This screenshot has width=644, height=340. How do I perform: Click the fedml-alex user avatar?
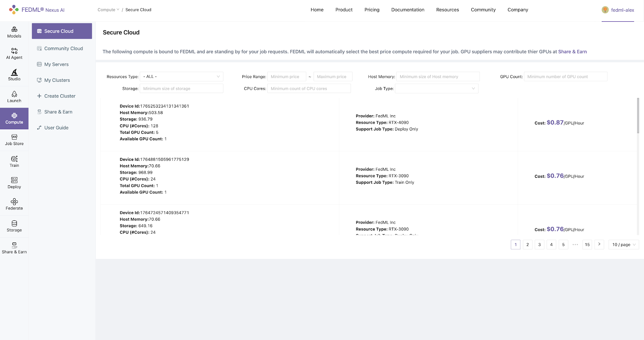[605, 10]
